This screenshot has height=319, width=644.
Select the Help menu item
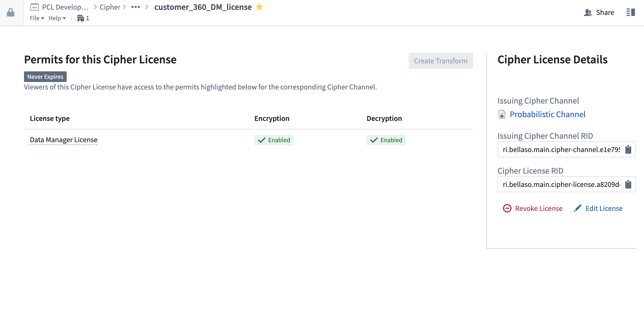coord(55,18)
